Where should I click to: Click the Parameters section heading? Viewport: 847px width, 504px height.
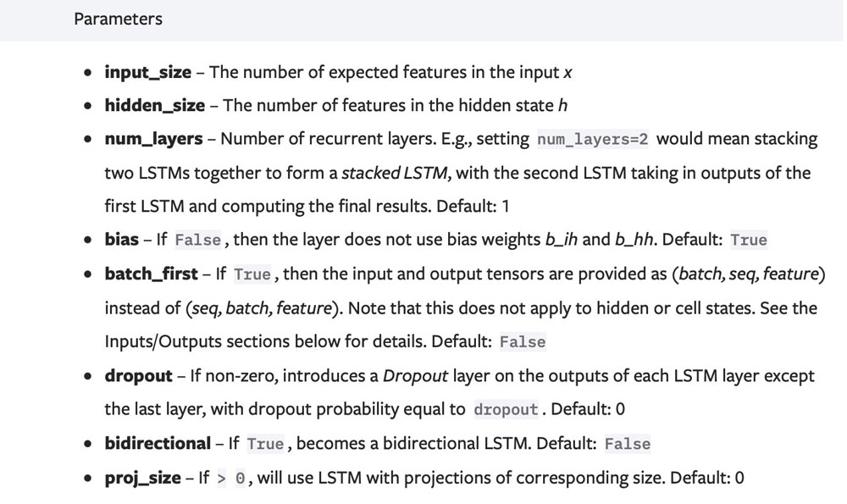(x=118, y=19)
